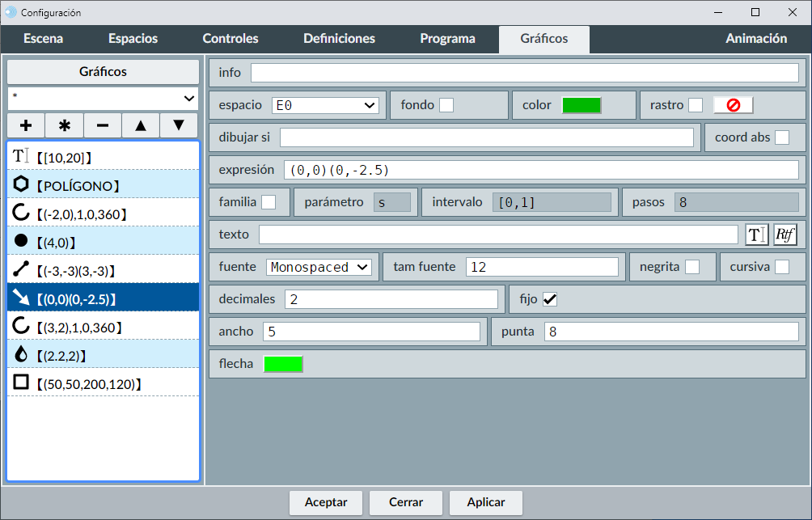Move graphic down with the down arrow

point(179,125)
